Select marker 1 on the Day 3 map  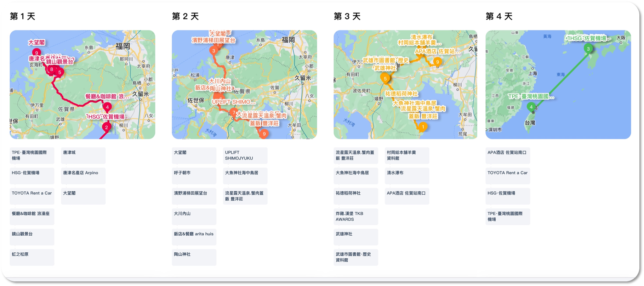tap(423, 127)
